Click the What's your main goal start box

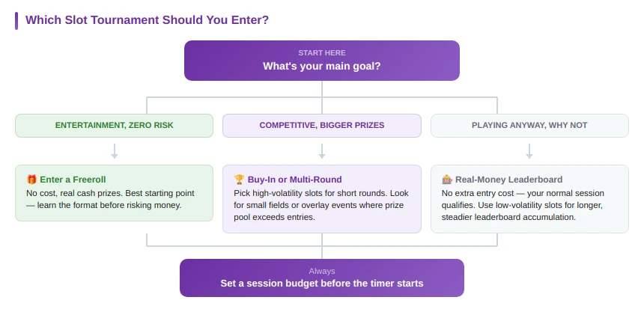pos(322,61)
